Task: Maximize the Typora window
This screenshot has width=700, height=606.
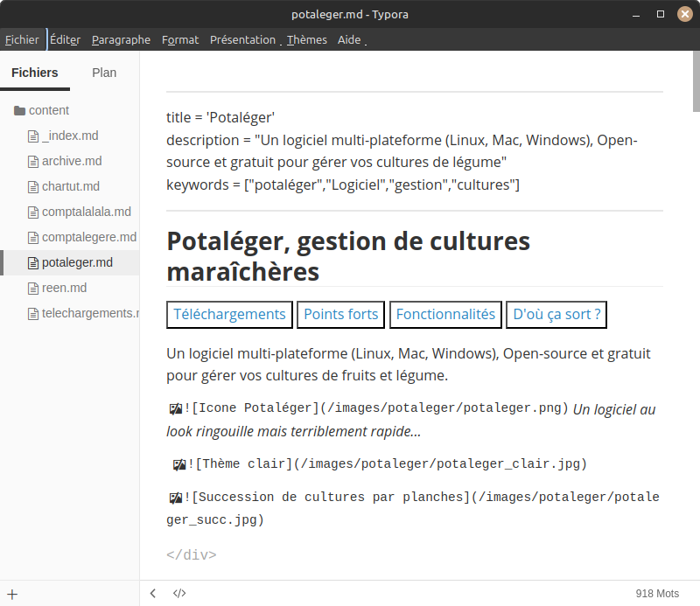Action: [x=661, y=14]
